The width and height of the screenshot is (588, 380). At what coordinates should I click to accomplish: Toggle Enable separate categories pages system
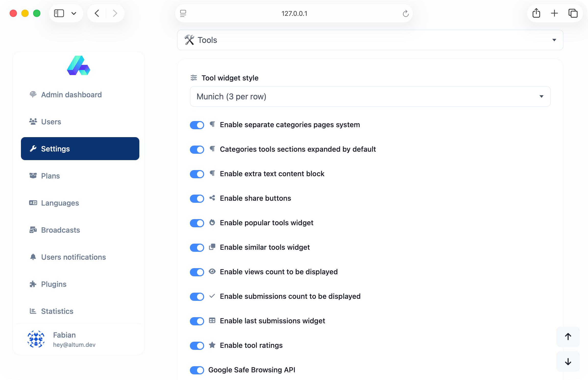click(x=197, y=125)
